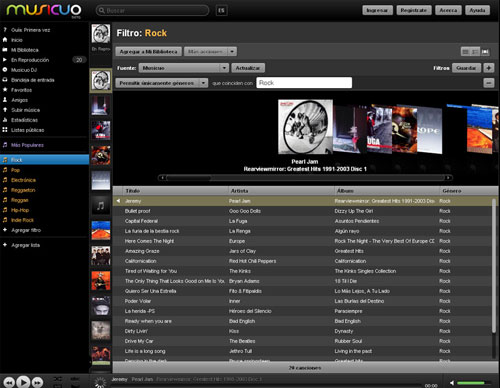
Task: Click the Ingresar login button
Action: pos(377,10)
